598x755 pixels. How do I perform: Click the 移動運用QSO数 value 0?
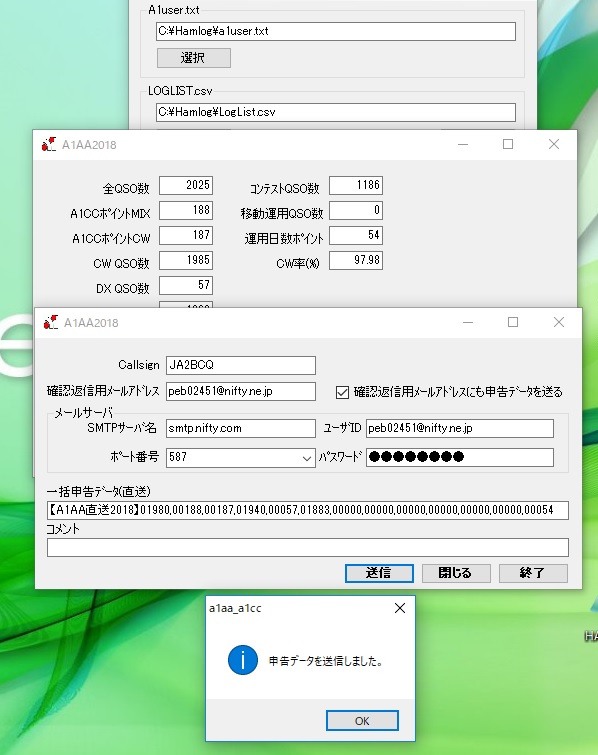(x=356, y=210)
